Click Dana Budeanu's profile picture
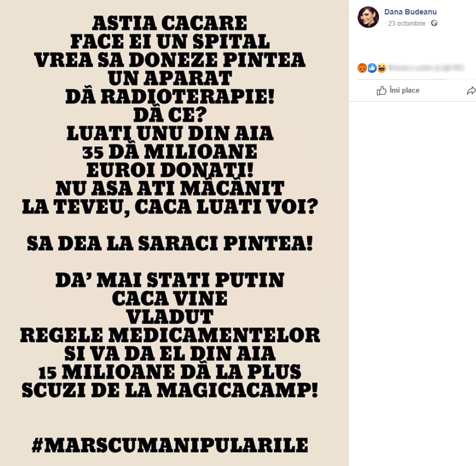 coord(368,17)
